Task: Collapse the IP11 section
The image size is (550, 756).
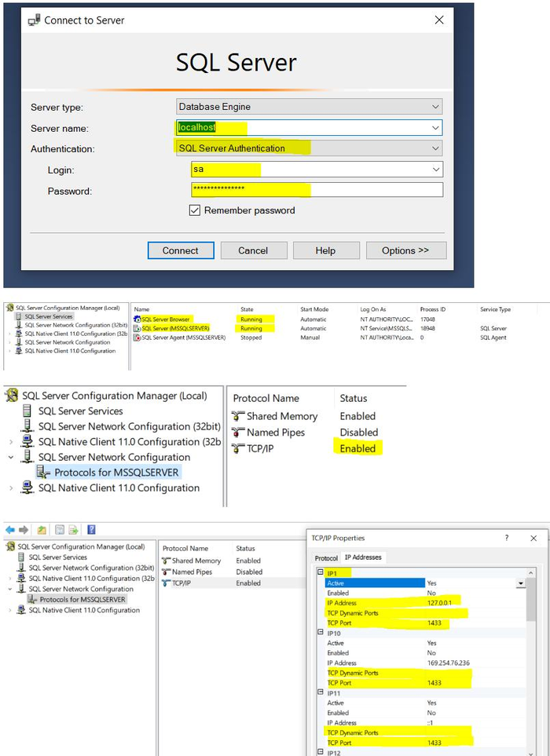Action: point(321,692)
